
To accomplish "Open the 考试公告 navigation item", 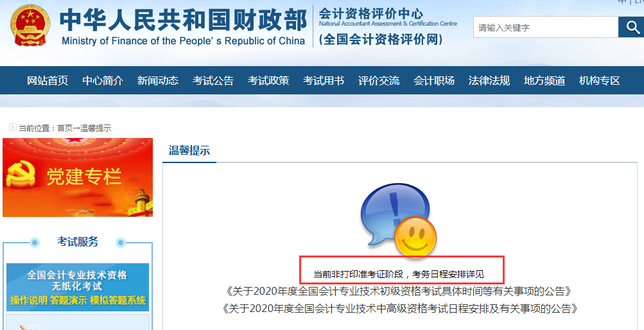I will [x=213, y=81].
